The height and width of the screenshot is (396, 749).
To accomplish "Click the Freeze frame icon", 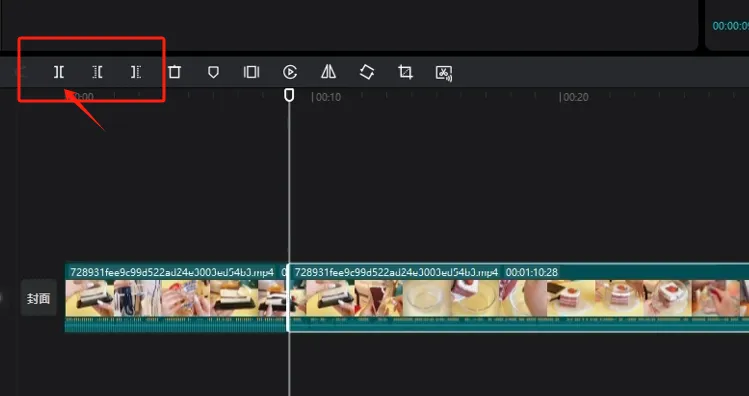I will pyautogui.click(x=251, y=72).
